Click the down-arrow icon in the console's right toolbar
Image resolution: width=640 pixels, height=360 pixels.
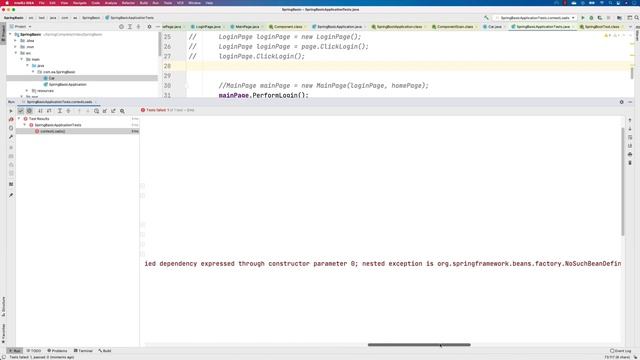[x=630, y=129]
